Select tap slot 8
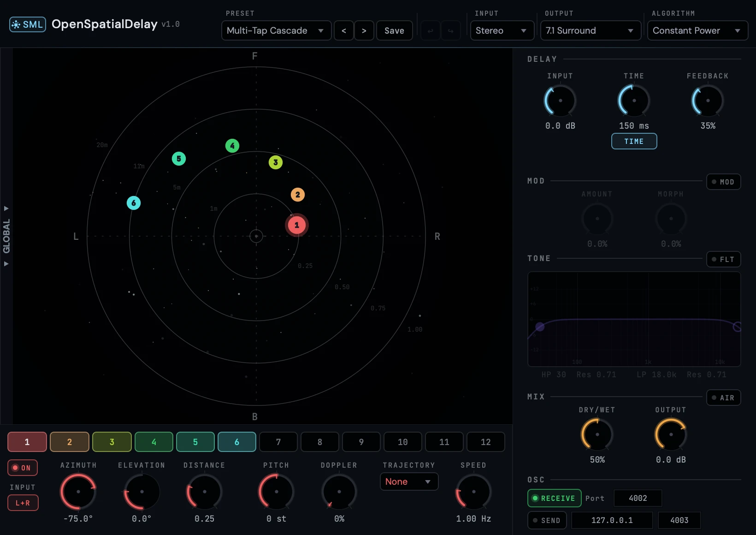The image size is (756, 535). [x=320, y=442]
